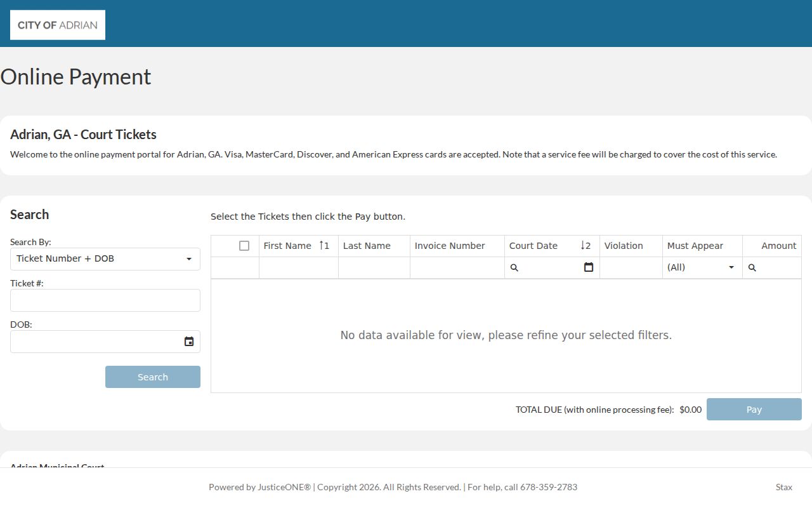This screenshot has width=812, height=508.
Task: Sort by Court Date column header
Action: 552,246
